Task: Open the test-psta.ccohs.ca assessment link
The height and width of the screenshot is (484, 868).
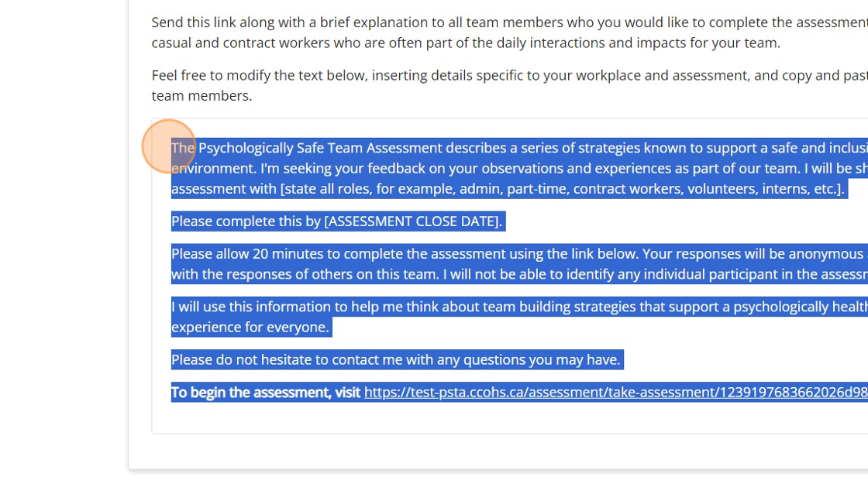Action: click(615, 392)
